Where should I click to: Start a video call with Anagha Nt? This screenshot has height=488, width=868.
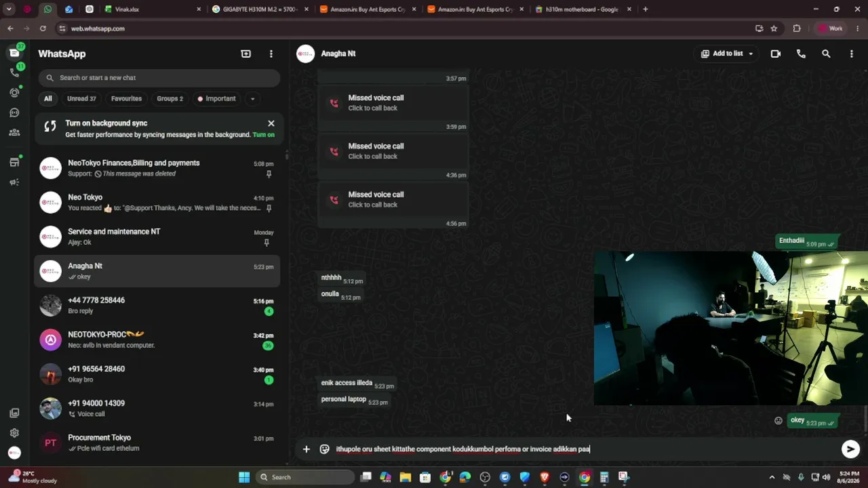[776, 54]
